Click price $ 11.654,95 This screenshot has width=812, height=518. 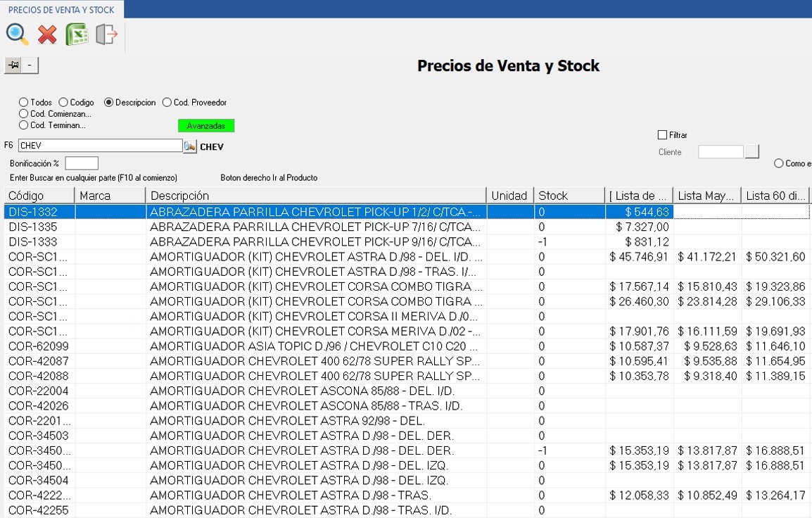coord(775,361)
